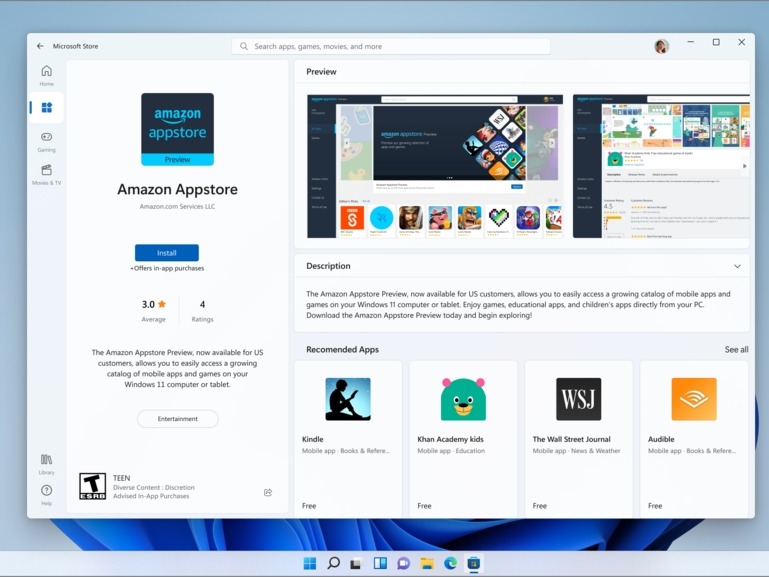Click Free price under Kindle
This screenshot has height=577, width=769.
tap(309, 505)
